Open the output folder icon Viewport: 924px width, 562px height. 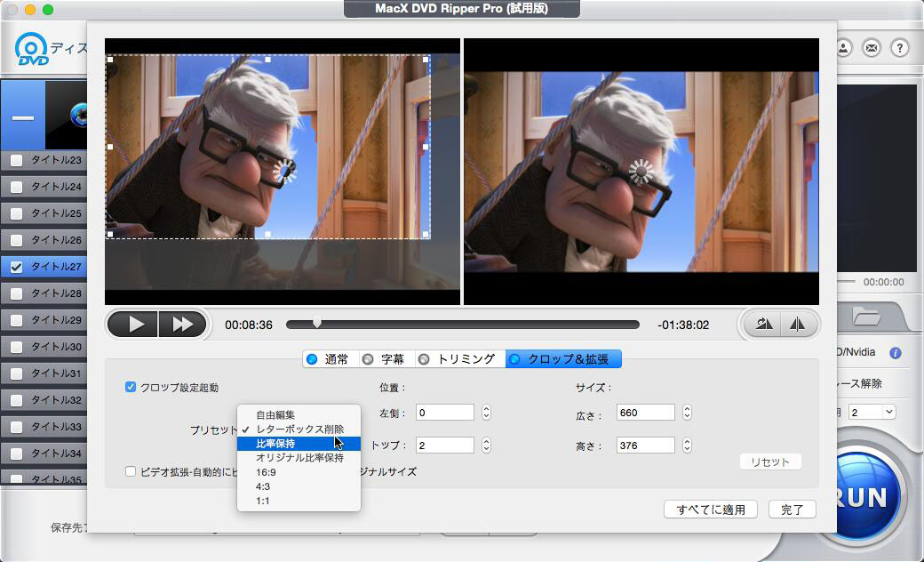pyautogui.click(x=866, y=317)
